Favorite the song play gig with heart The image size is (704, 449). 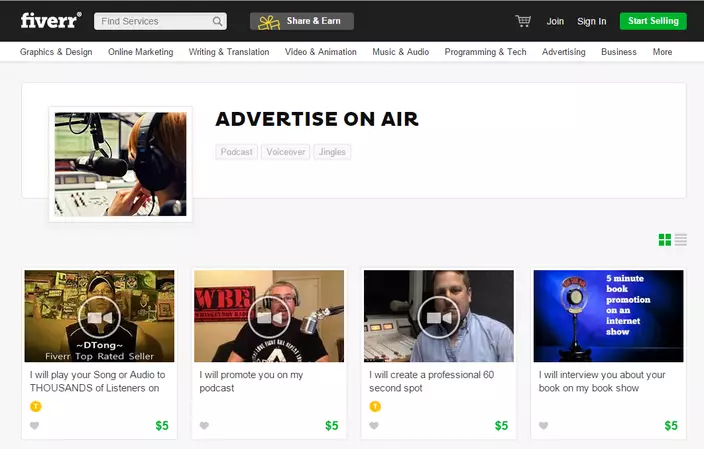click(x=35, y=426)
